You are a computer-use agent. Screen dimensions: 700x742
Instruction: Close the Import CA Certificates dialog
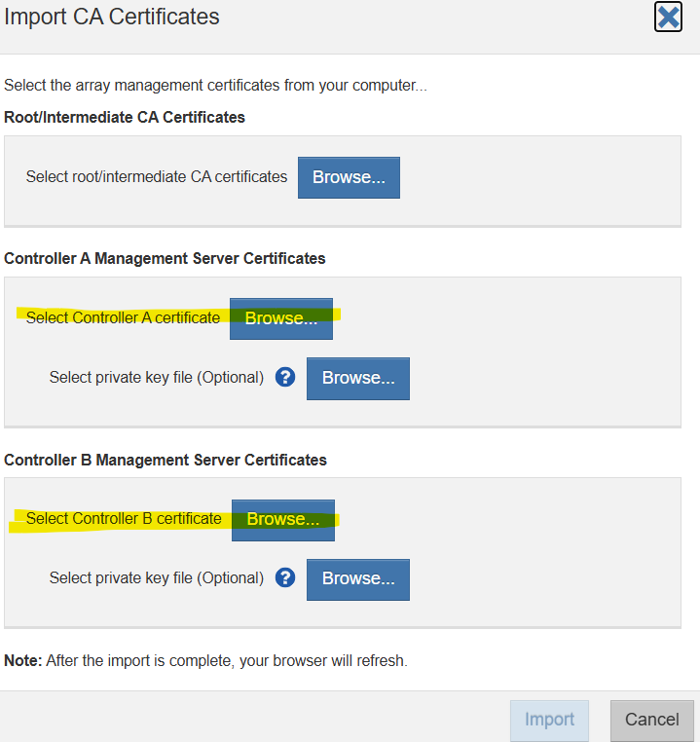tap(668, 18)
